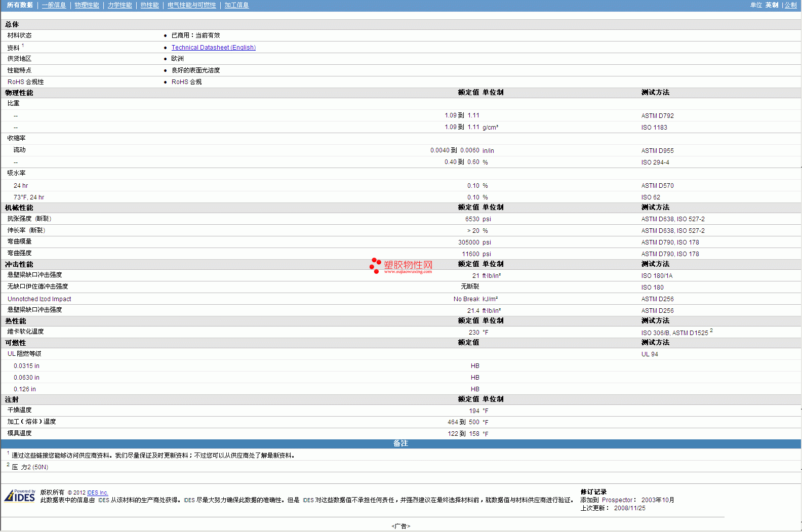802x532 pixels.
Task: Switch units to 公制 (metric)
Action: click(x=790, y=5)
